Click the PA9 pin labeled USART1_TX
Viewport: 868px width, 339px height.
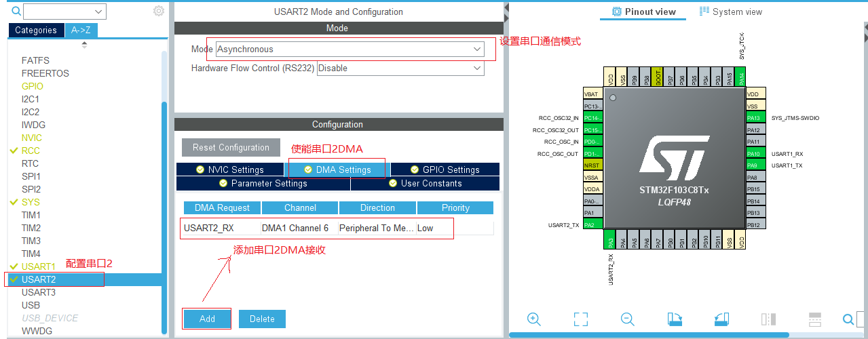[x=755, y=165]
